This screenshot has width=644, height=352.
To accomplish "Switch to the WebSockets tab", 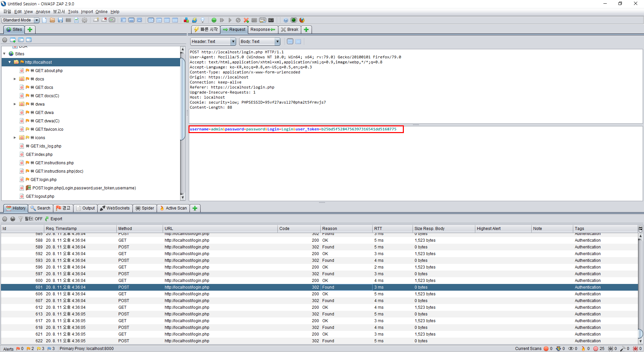I will click(115, 208).
